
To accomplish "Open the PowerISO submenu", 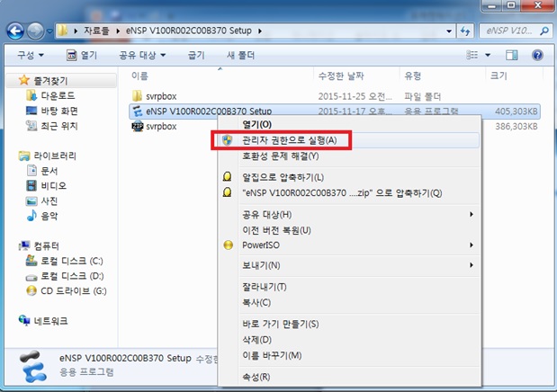I will pos(349,245).
